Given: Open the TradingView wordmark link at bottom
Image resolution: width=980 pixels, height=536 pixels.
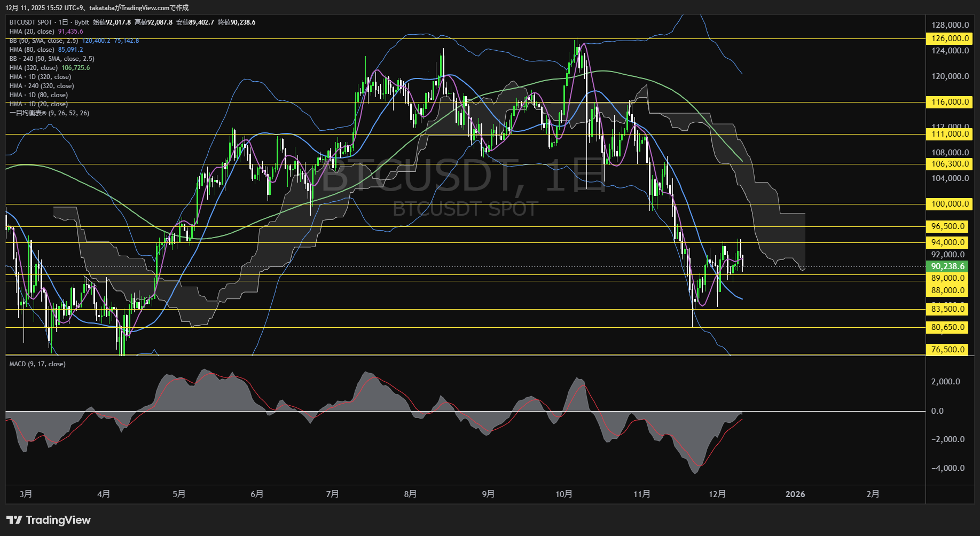Looking at the screenshot, I should tap(58, 520).
